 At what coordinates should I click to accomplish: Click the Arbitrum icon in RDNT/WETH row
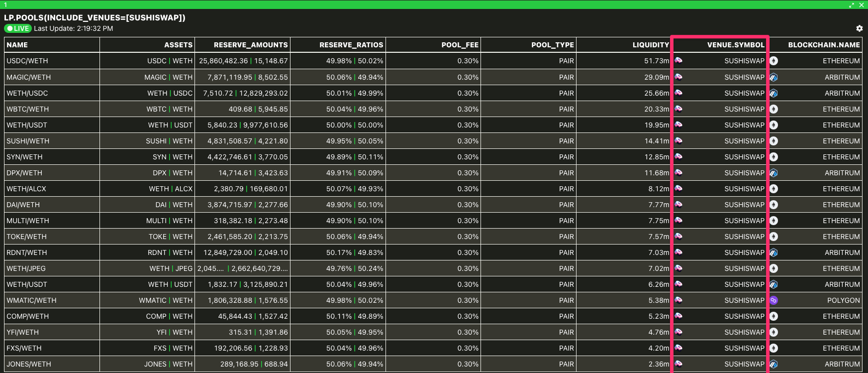coord(773,252)
